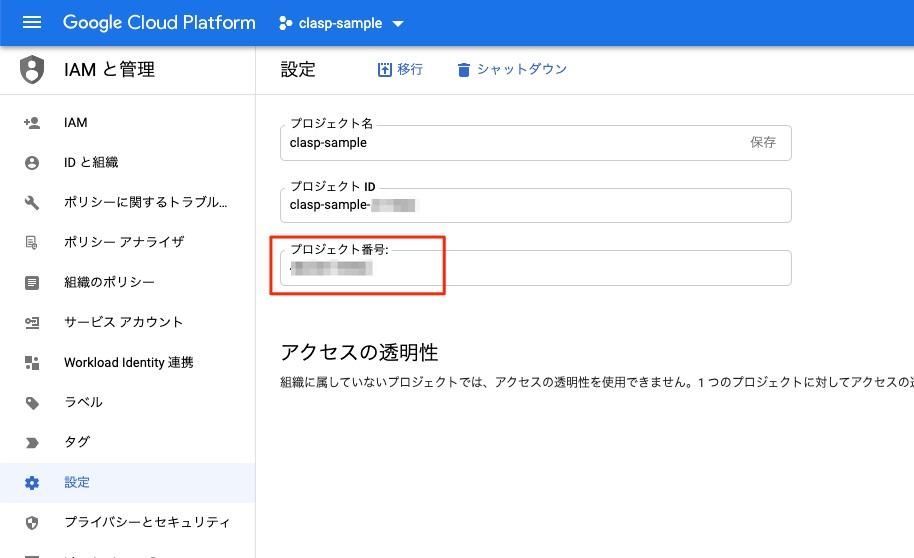914x558 pixels.
Task: Click the タグ arrow-shaped icon
Action: point(32,443)
